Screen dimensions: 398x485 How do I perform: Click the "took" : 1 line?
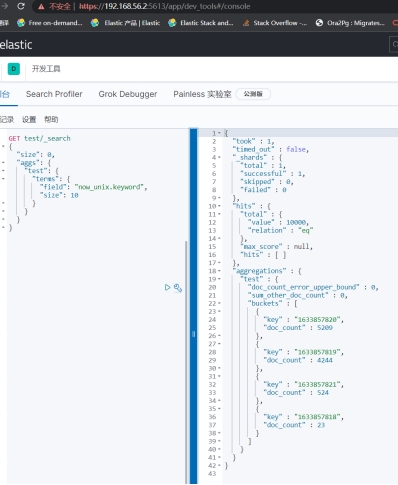pyautogui.click(x=253, y=141)
